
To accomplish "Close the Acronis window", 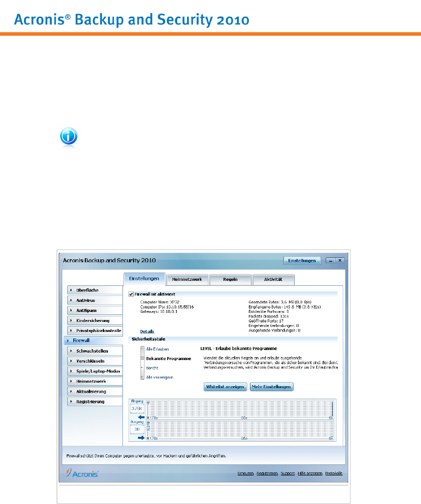I will tap(340, 261).
